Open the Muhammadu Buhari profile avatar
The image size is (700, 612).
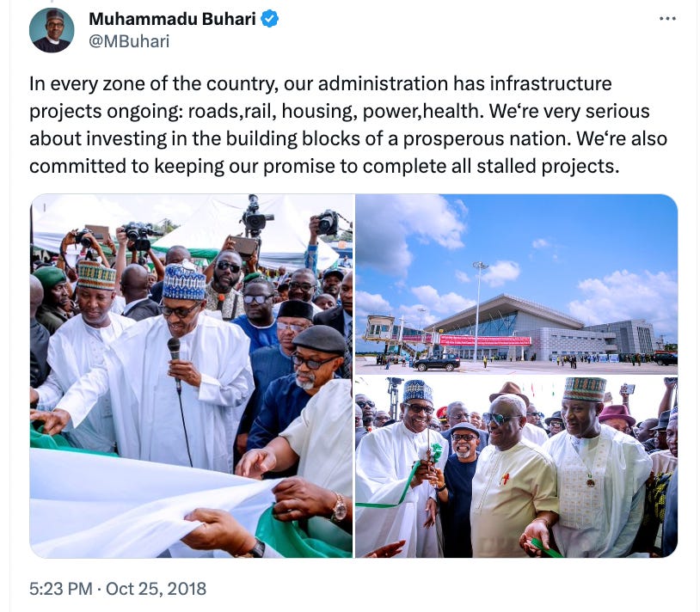point(52,30)
